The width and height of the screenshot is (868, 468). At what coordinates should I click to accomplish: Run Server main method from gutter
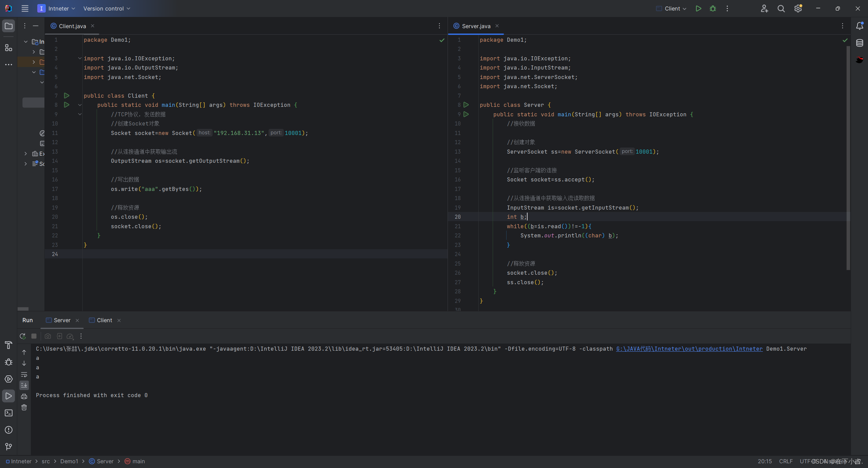[466, 114]
